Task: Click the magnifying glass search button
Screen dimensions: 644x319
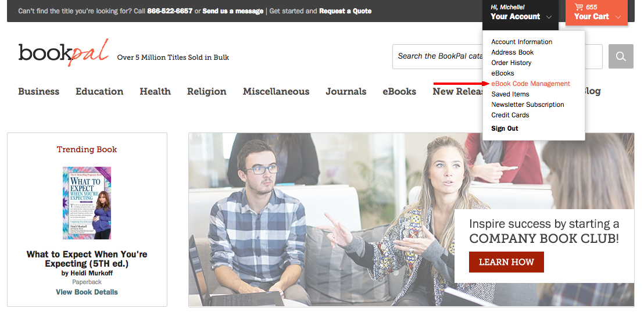Action: 621,56
